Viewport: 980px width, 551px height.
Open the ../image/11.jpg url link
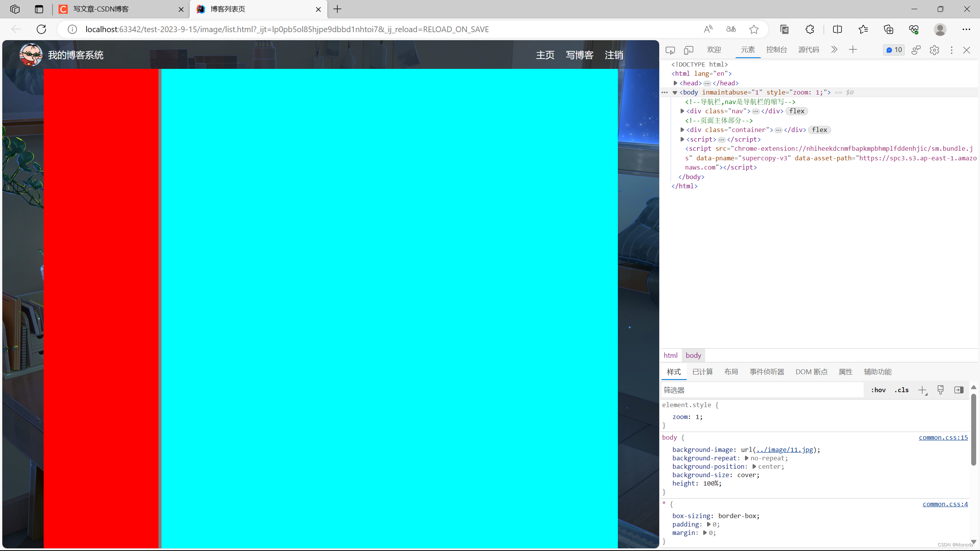pyautogui.click(x=784, y=450)
